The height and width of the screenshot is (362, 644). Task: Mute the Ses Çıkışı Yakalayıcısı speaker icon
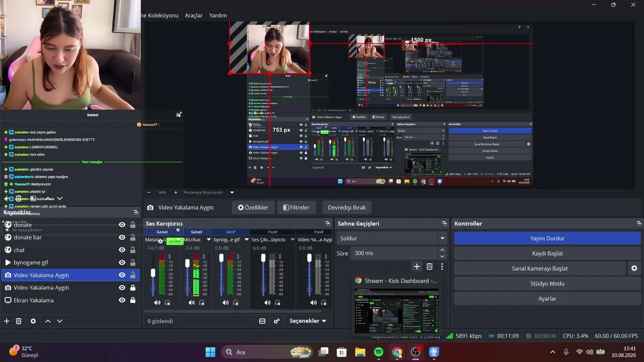[267, 303]
